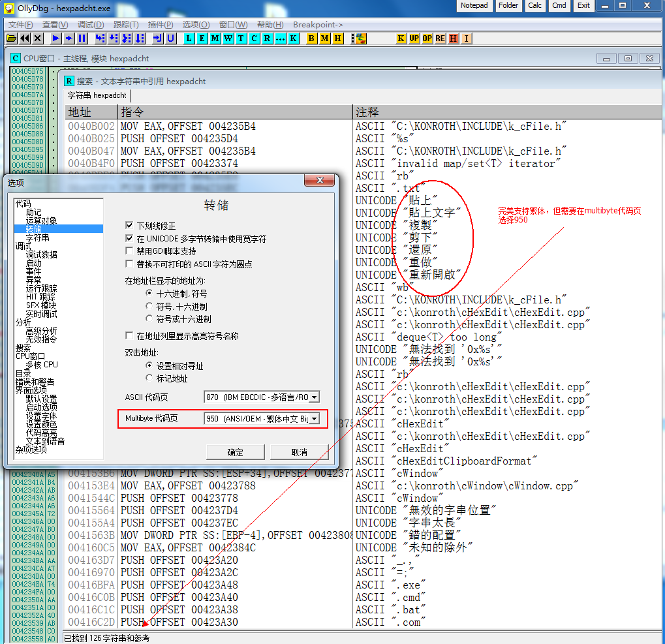This screenshot has width=665, height=644.
Task: Select the 字符串 hexpadcht tab
Action: tap(97, 95)
